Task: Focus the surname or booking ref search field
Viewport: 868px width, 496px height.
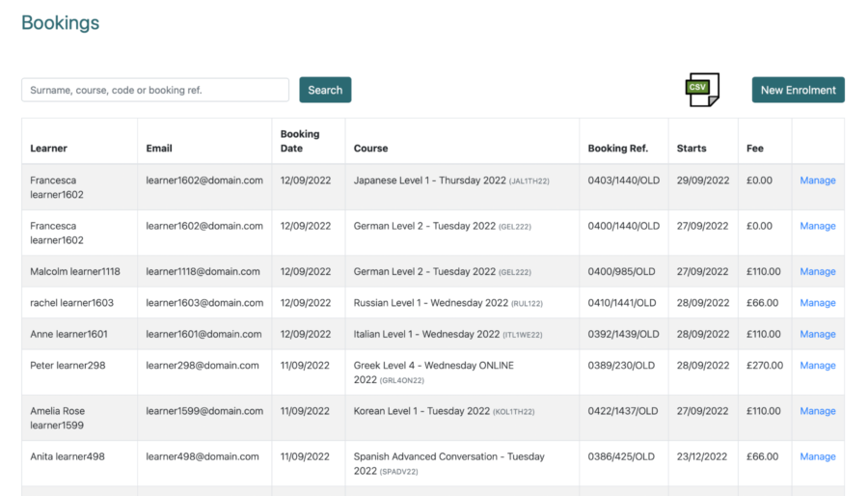Action: tap(155, 90)
